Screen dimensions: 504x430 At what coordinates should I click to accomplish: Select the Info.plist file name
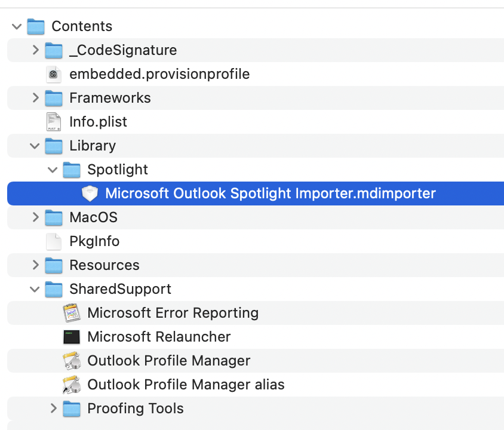pyautogui.click(x=98, y=122)
